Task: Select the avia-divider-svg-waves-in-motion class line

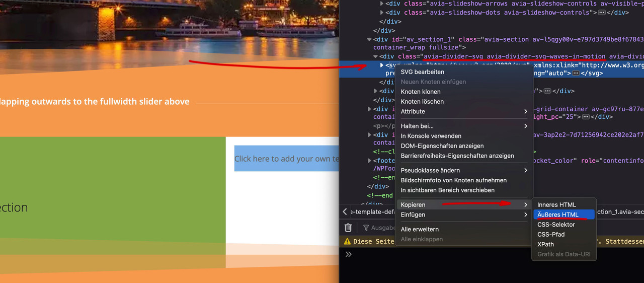Action: [x=512, y=56]
